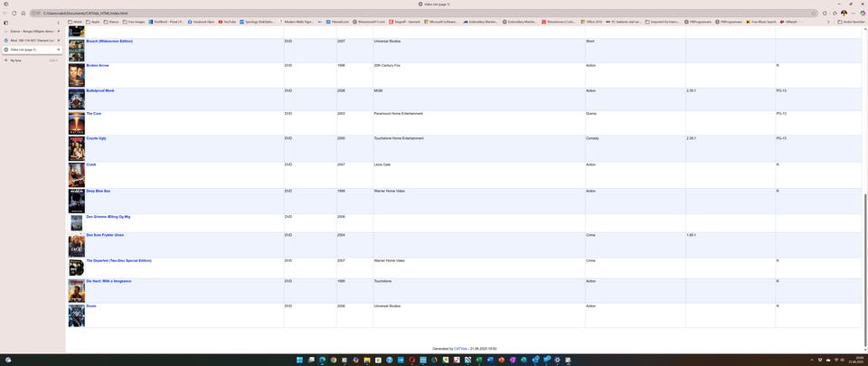Show hidden system tray icons
This screenshot has height=366, width=868.
point(812,360)
